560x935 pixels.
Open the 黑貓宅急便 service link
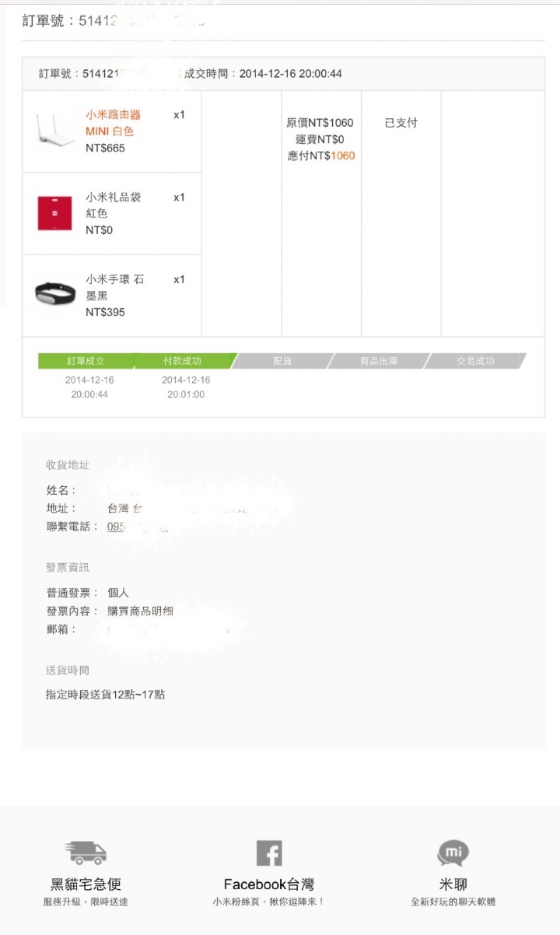pyautogui.click(x=86, y=884)
